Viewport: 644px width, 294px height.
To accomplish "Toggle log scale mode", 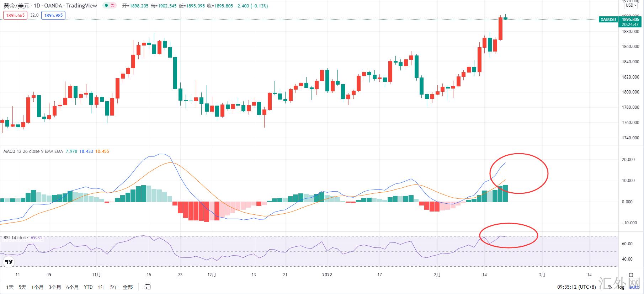I will click(x=621, y=287).
